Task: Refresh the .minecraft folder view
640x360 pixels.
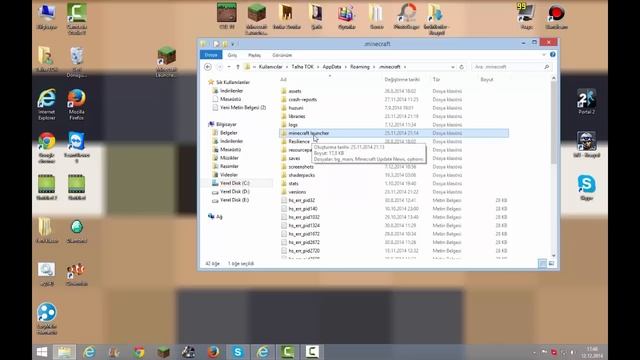Action: [462, 67]
